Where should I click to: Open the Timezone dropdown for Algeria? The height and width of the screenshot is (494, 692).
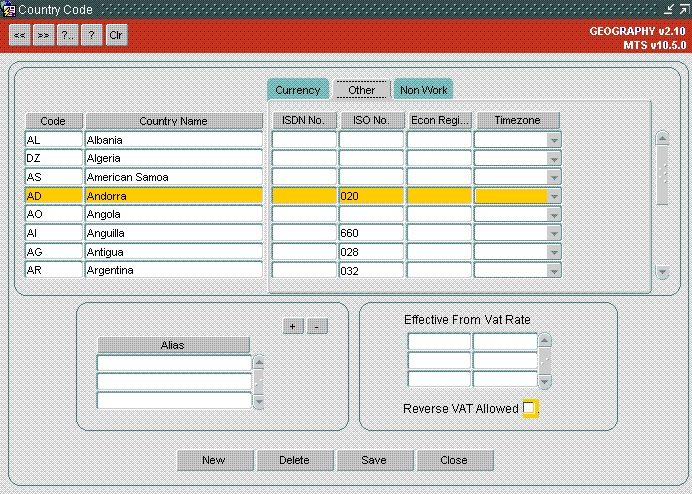point(554,158)
